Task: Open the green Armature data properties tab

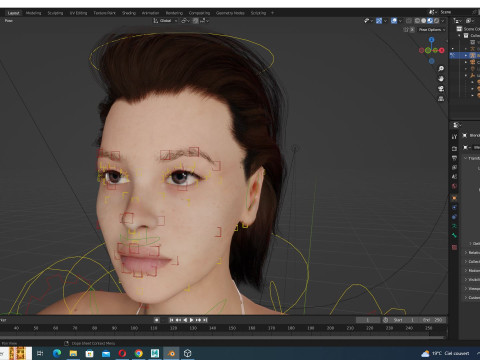Action: click(x=454, y=226)
